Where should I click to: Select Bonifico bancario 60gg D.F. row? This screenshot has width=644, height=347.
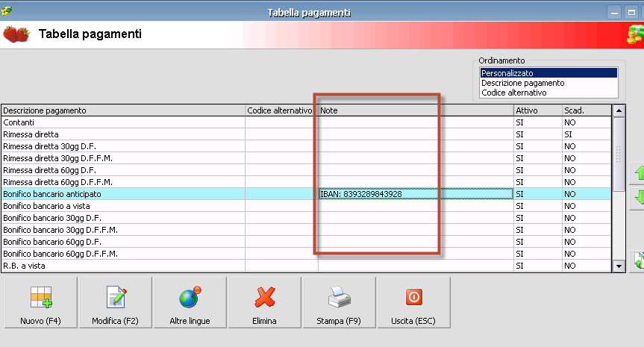point(306,242)
